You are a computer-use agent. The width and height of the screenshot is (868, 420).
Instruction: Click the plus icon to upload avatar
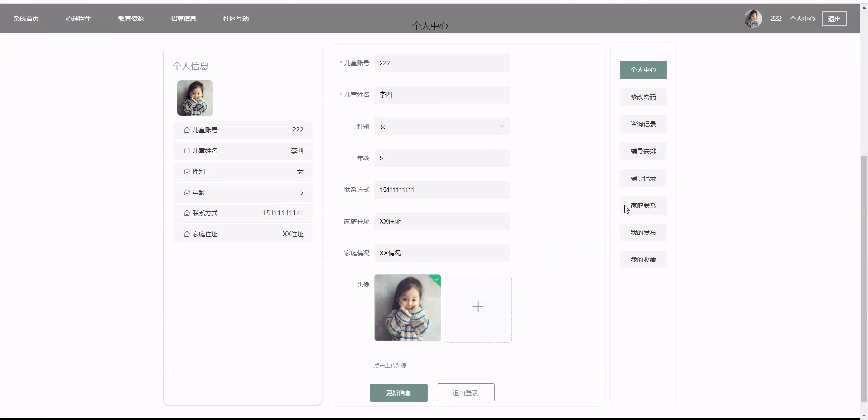(x=478, y=307)
